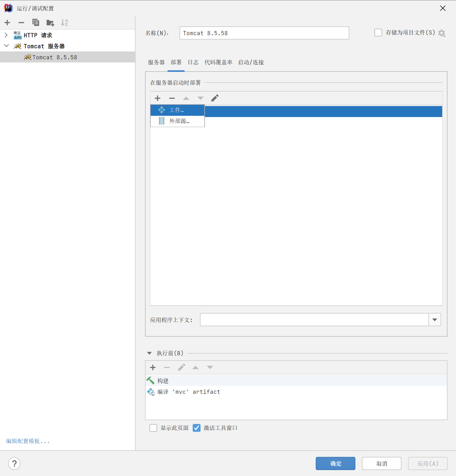456x476 pixels.
Task: Add new run configuration with plus icon
Action: 8,23
